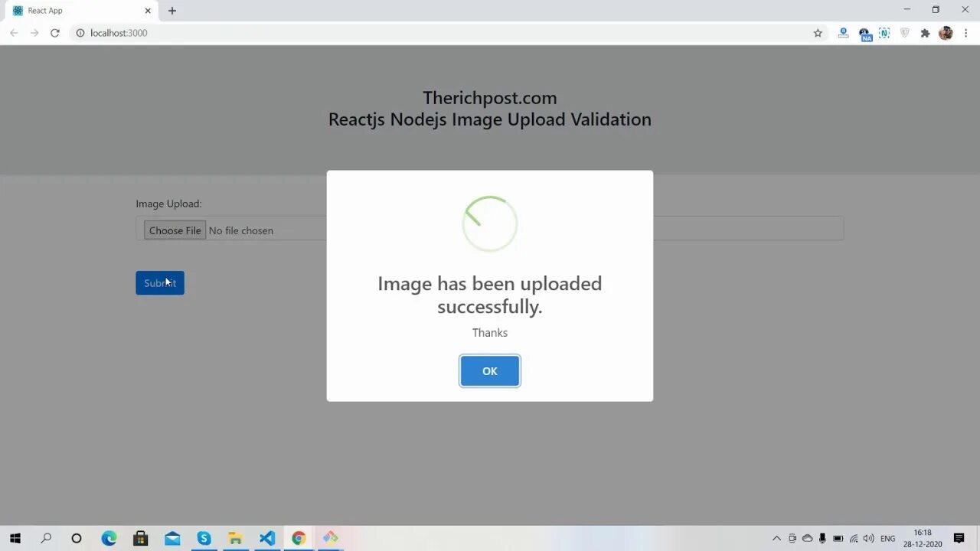Click the green N extension icon

(884, 33)
